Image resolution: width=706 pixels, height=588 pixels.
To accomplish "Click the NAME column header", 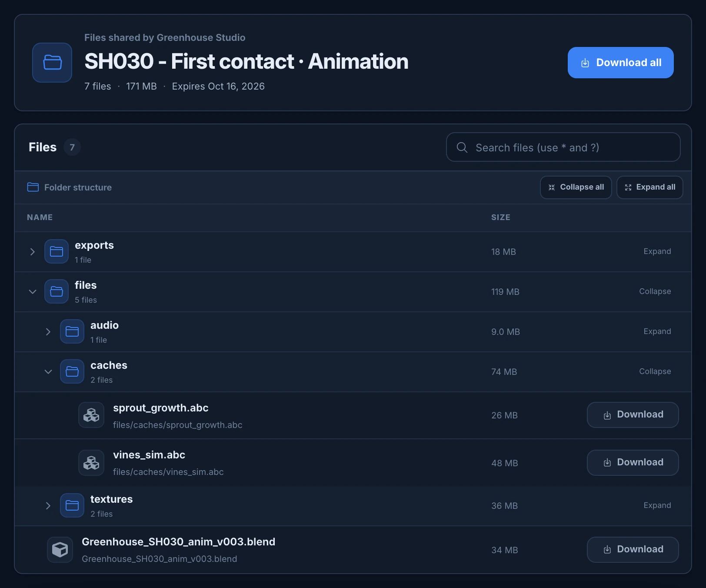I will (40, 217).
